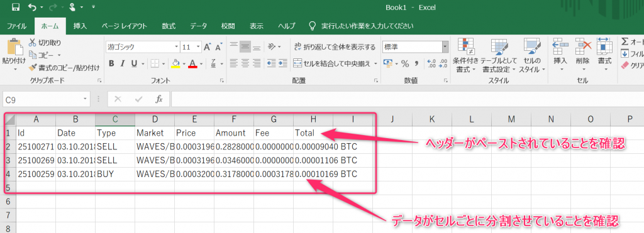Decrease font size with small A
Viewport: 644px width, 233px height.
coord(219,46)
